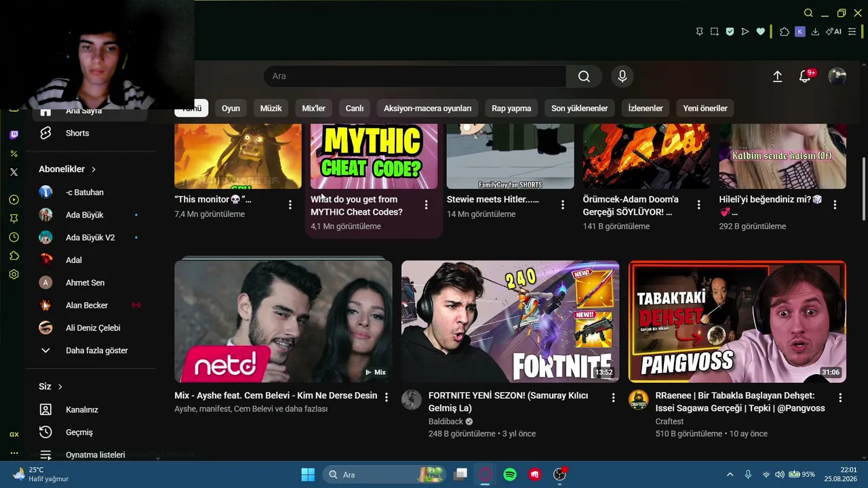The image size is (868, 488).
Task: Open the extensions puzzle icon in toolbar
Action: click(x=785, y=31)
